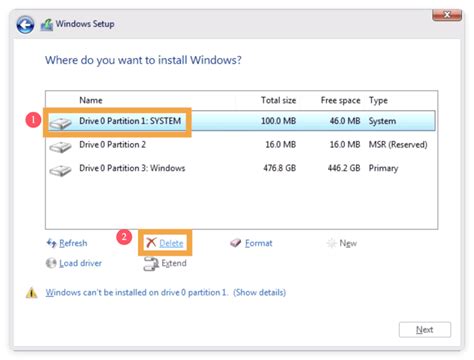Viewport: 474px width, 360px height.
Task: Click the Refresh link
Action: tap(73, 243)
